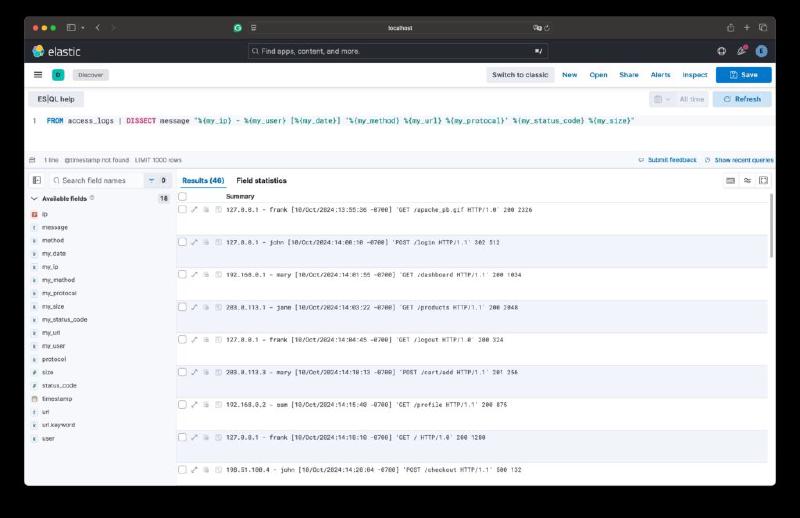800x518 pixels.
Task: Select all rows with the header checkbox
Action: point(182,196)
